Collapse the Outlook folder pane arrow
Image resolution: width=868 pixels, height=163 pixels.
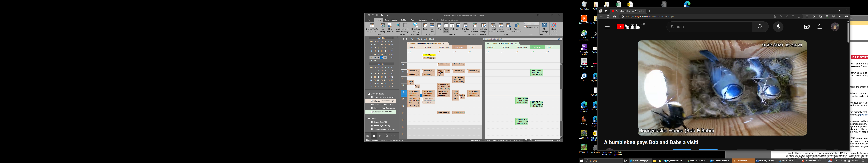pyautogui.click(x=397, y=37)
